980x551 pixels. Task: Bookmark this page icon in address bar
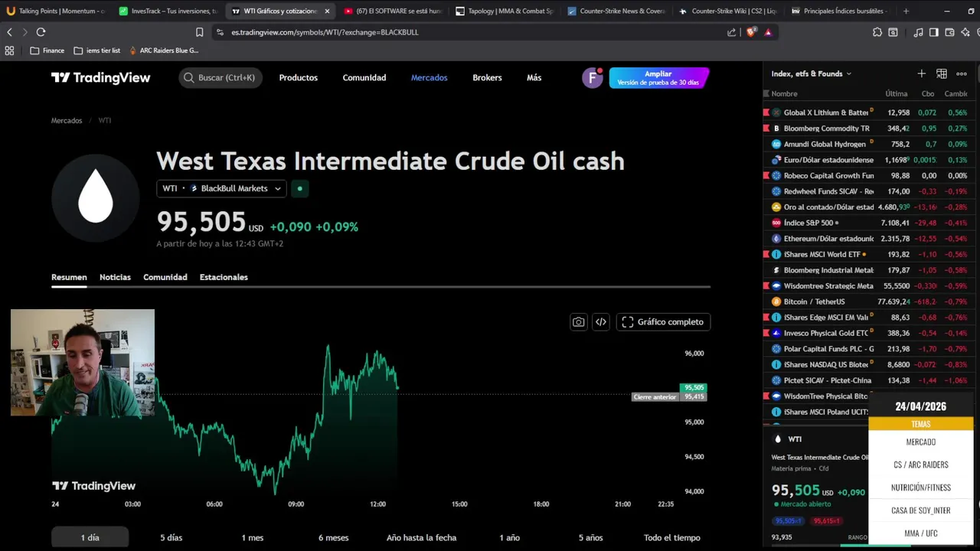(x=200, y=32)
